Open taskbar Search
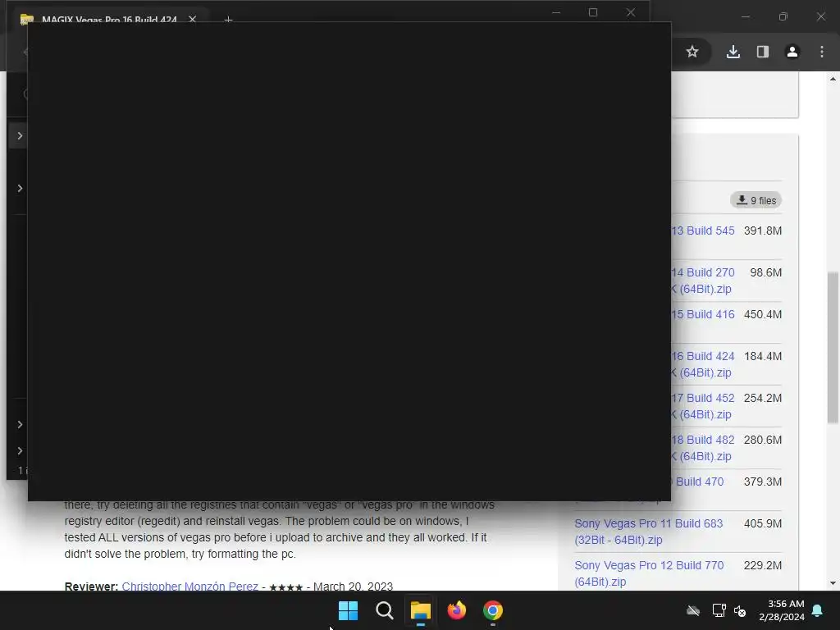840x630 pixels. pyautogui.click(x=384, y=610)
